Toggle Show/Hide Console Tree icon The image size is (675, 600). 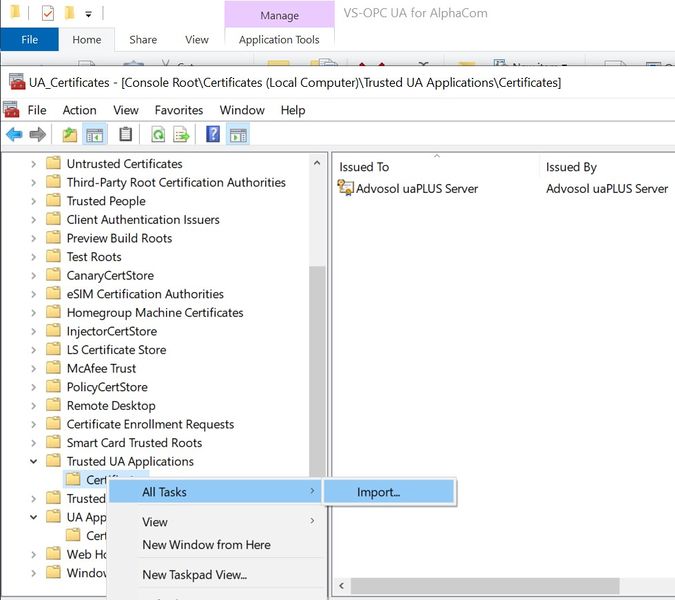coord(95,135)
